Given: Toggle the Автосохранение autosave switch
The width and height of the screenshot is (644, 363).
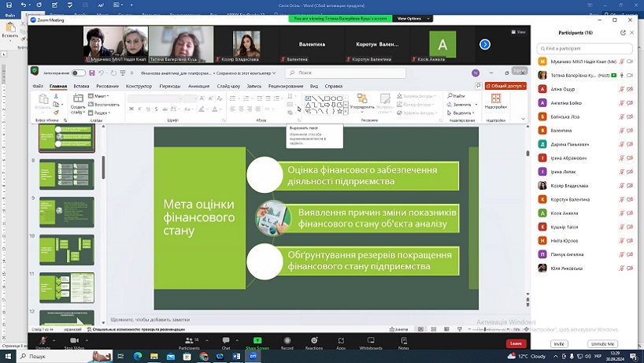Looking at the screenshot, I should (78, 73).
